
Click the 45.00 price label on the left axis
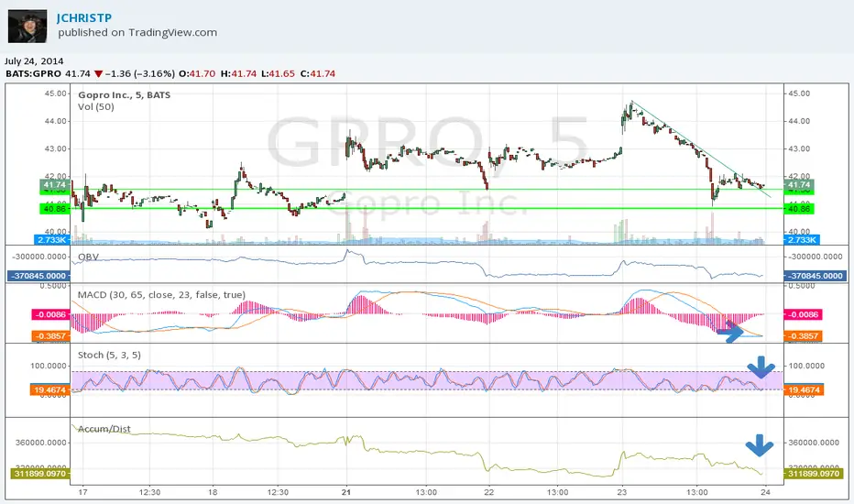coord(55,93)
